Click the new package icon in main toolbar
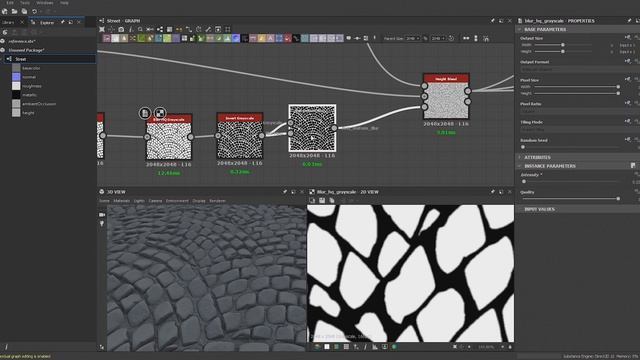Viewport: 640px width, 360px height. pos(4,11)
